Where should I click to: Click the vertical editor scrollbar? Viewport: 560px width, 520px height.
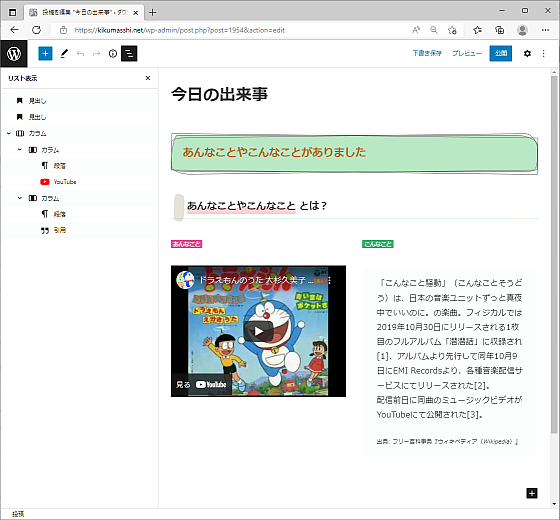click(x=554, y=255)
